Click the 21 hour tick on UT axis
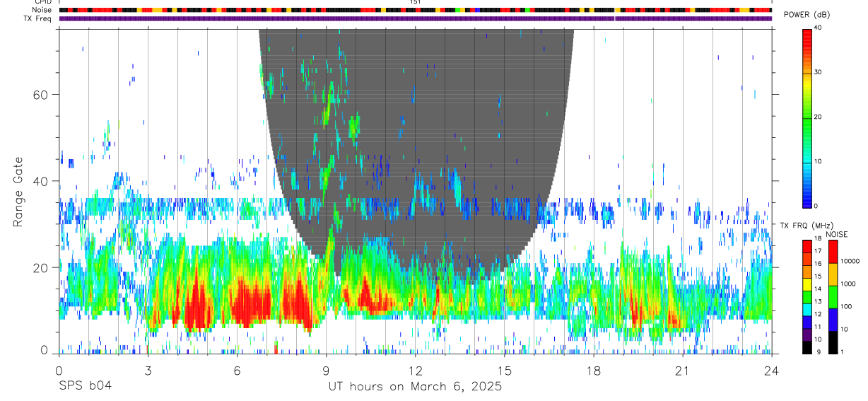Screen dimensions: 868x401 (x=682, y=370)
